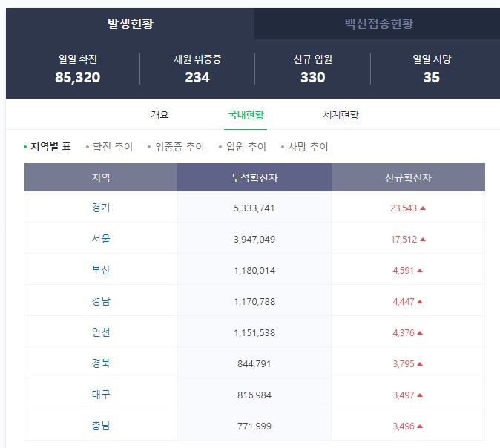Click the 재원 위중증 label
Viewport: 500px width, 448px height.
[x=197, y=59]
